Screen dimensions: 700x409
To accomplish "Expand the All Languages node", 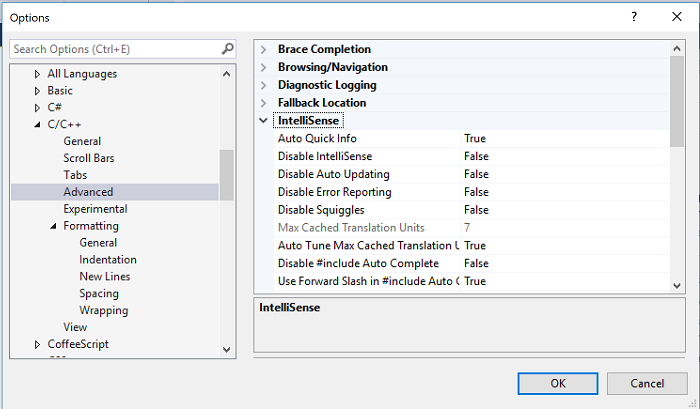I will coord(38,74).
